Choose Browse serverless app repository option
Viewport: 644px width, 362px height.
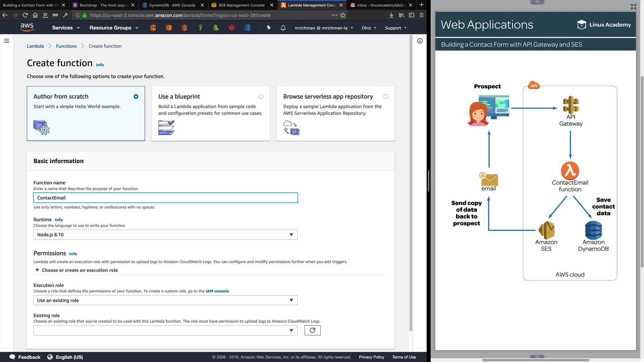point(385,97)
